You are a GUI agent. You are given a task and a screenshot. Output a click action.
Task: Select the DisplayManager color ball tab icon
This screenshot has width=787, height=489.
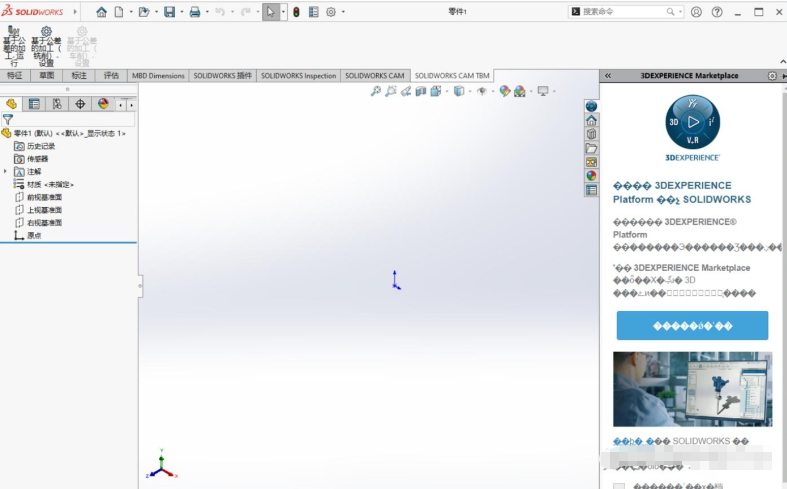pos(103,104)
